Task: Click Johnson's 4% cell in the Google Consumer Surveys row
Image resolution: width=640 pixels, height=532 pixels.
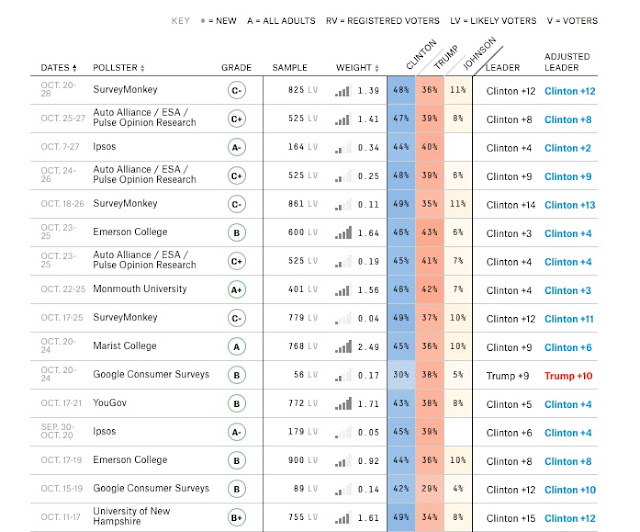Action: click(458, 489)
